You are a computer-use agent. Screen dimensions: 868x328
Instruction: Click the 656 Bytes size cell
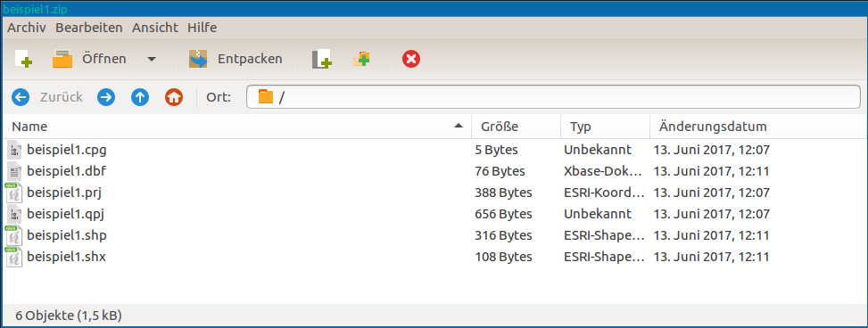click(503, 215)
